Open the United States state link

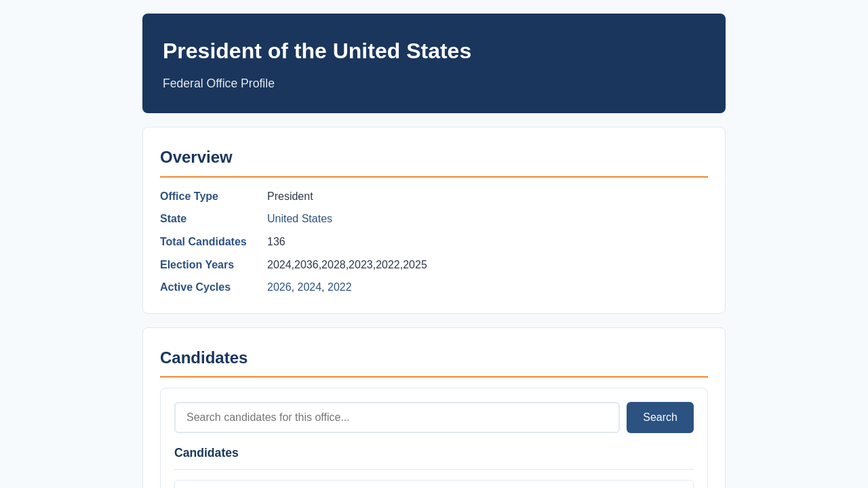click(x=300, y=219)
